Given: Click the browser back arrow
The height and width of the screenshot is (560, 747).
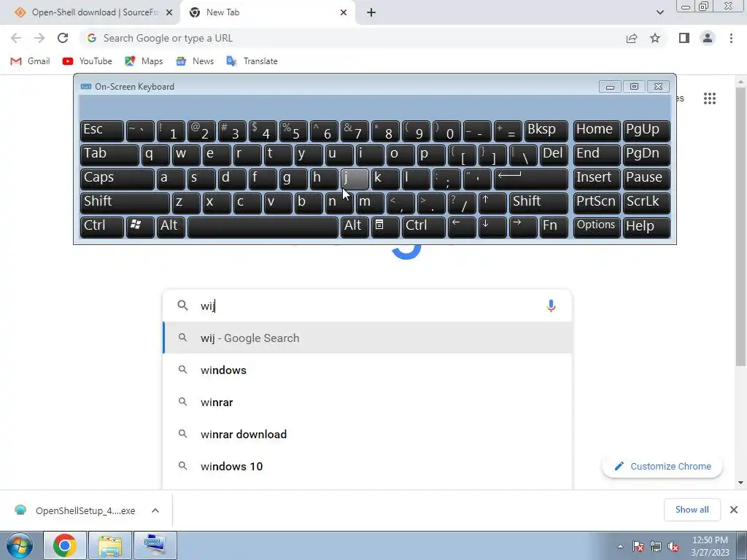Looking at the screenshot, I should pos(16,38).
